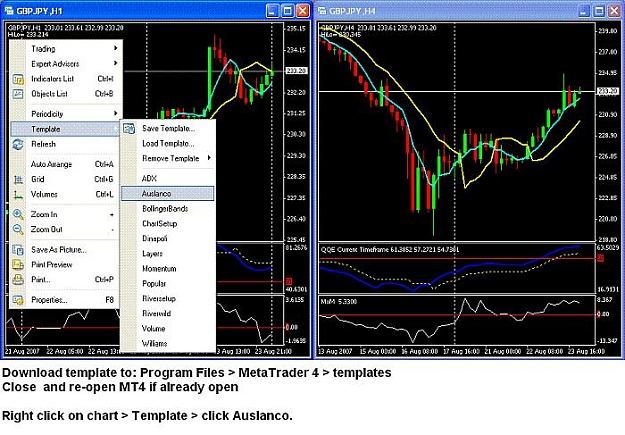
Task: Maximize the GBPJPY,H1 chart window
Action: point(287,11)
